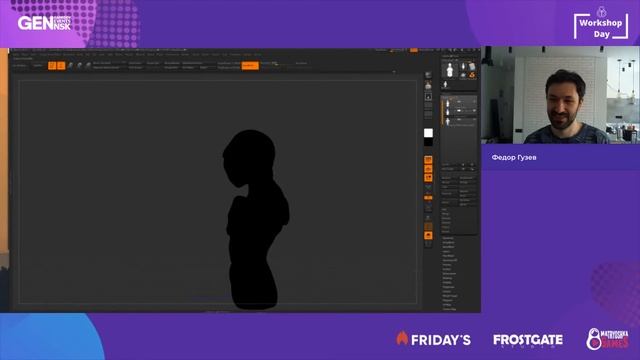The height and width of the screenshot is (360, 640).
Task: Pick the white main color swatch
Action: pos(428,133)
